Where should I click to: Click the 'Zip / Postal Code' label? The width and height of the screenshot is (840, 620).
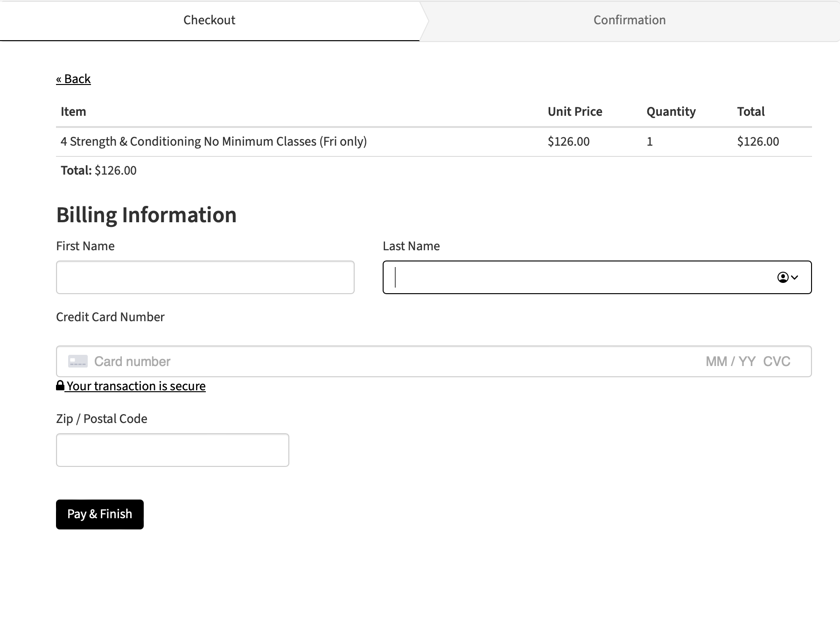click(102, 419)
